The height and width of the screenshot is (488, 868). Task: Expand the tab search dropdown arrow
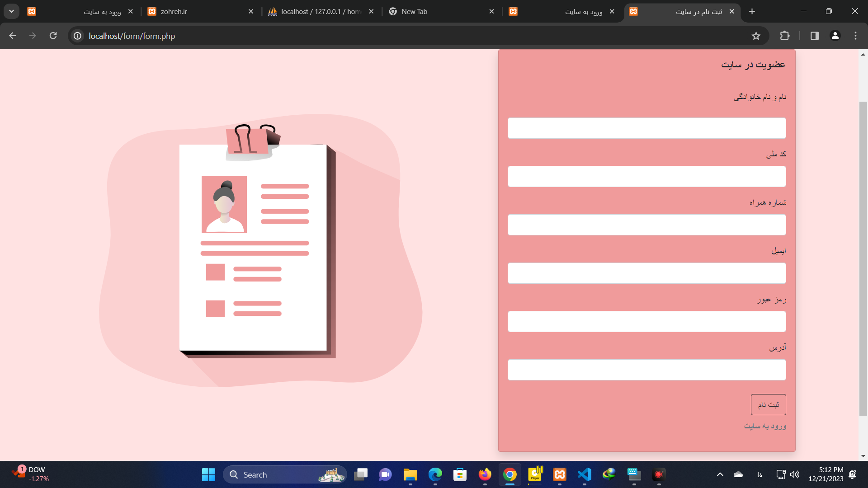pos(11,11)
